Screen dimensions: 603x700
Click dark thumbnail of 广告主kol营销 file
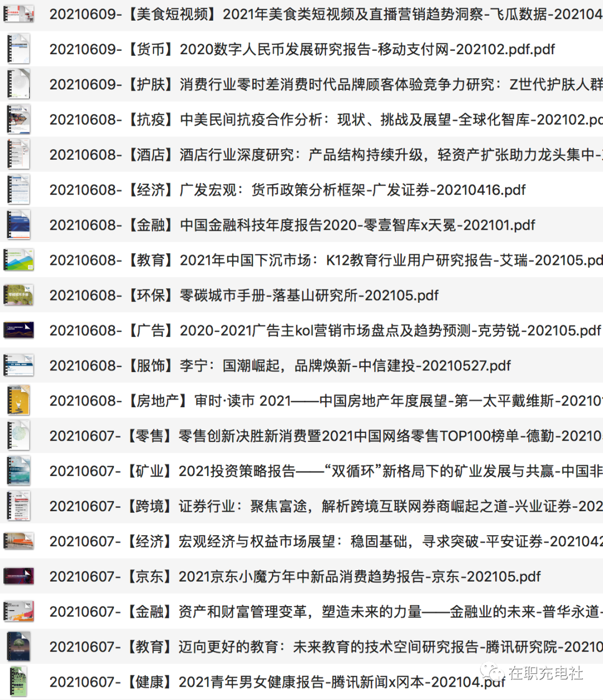click(x=18, y=331)
